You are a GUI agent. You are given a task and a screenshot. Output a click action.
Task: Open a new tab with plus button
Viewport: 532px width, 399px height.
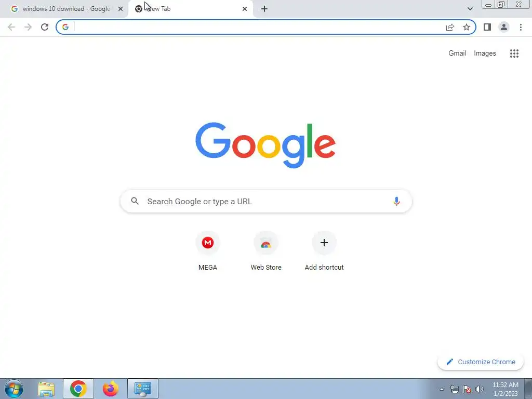264,9
